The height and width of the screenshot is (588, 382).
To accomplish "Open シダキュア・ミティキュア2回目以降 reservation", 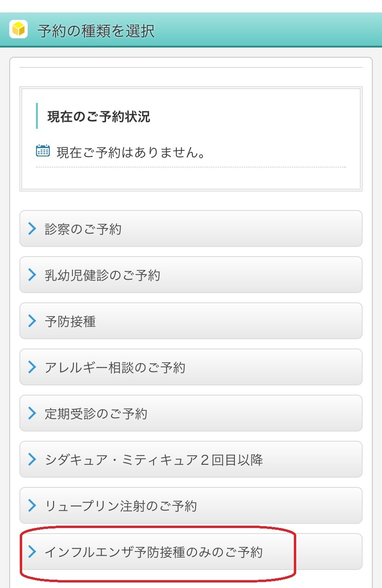I will tap(191, 459).
